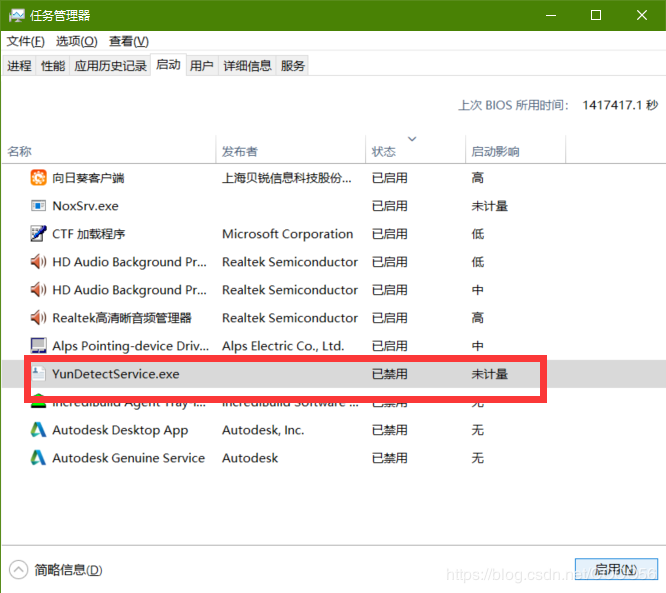Close the 任务管理器 window
This screenshot has height=593, width=666.
click(642, 16)
